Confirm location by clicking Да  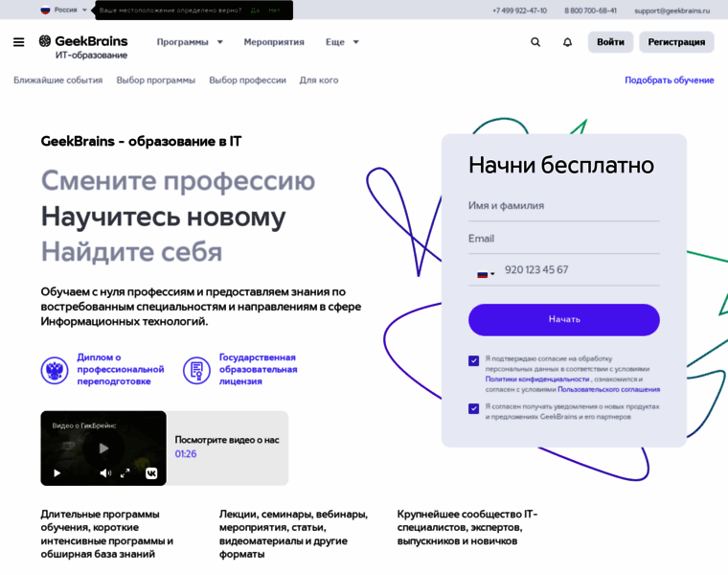click(x=255, y=11)
